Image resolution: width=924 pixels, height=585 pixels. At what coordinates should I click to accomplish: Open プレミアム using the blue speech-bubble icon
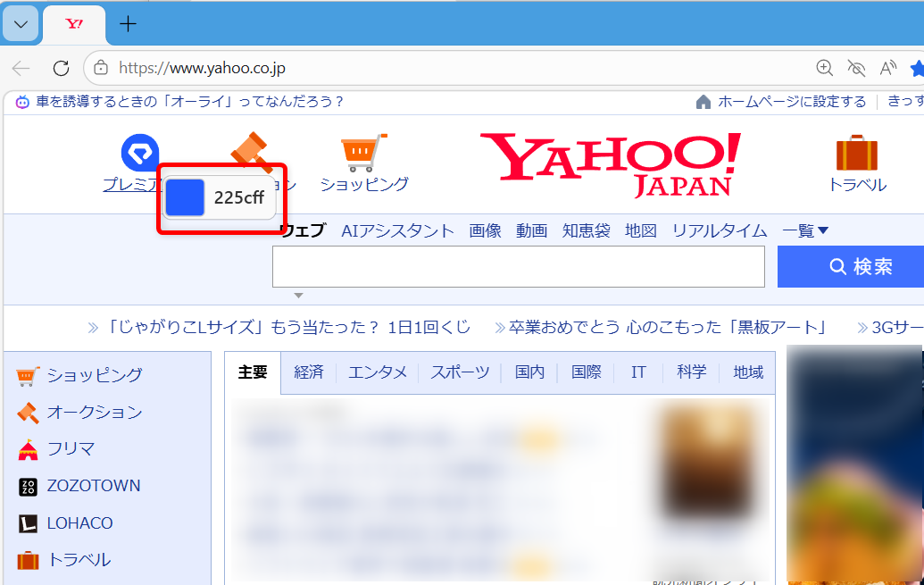tap(140, 154)
